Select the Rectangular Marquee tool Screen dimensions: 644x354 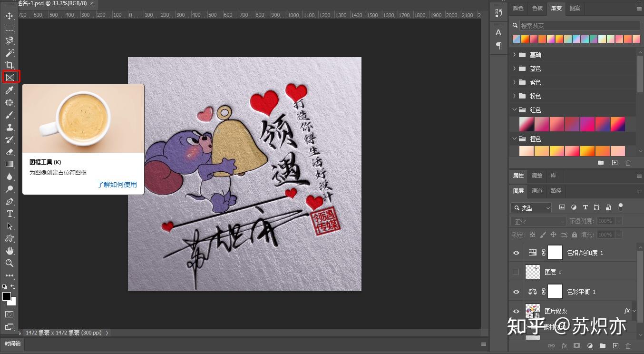[10, 28]
